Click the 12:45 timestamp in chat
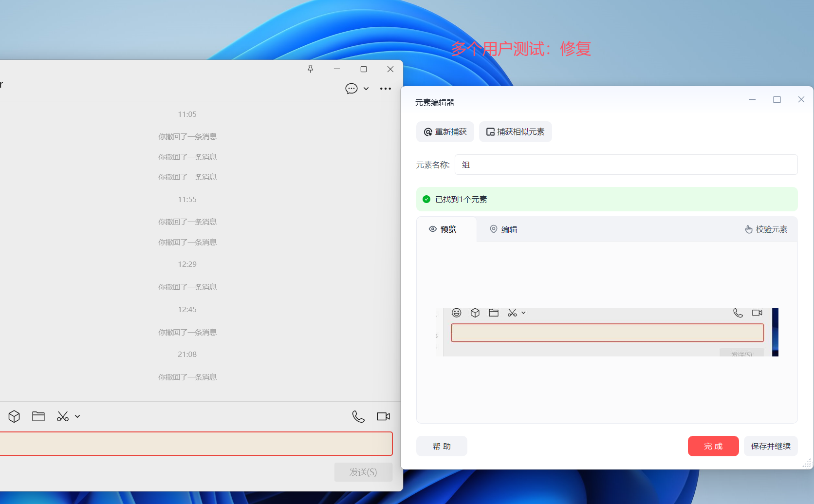 coord(187,310)
